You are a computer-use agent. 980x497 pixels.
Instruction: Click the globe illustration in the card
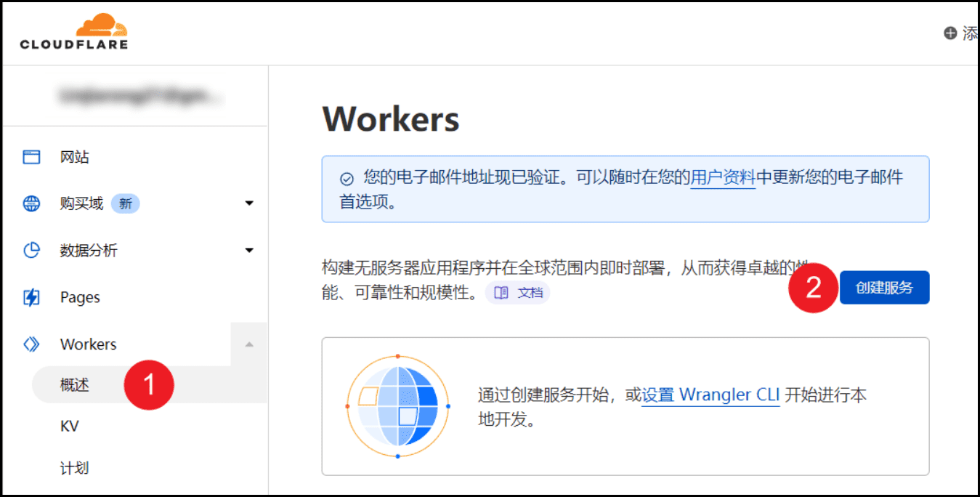[397, 407]
